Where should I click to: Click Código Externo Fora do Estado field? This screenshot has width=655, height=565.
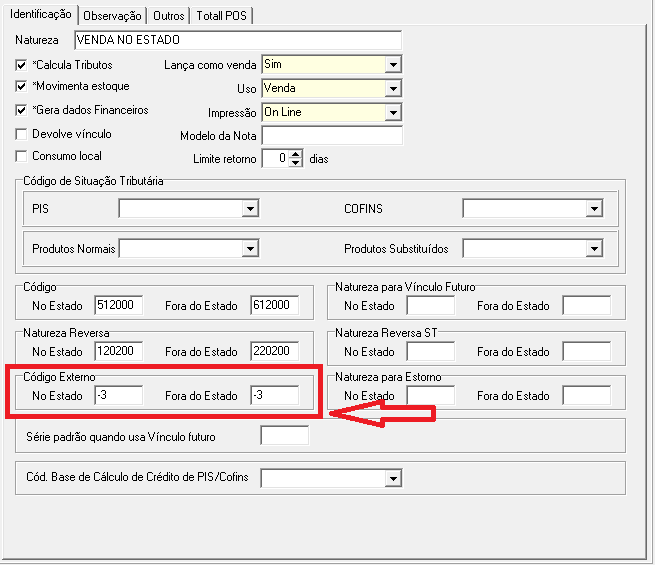(275, 395)
